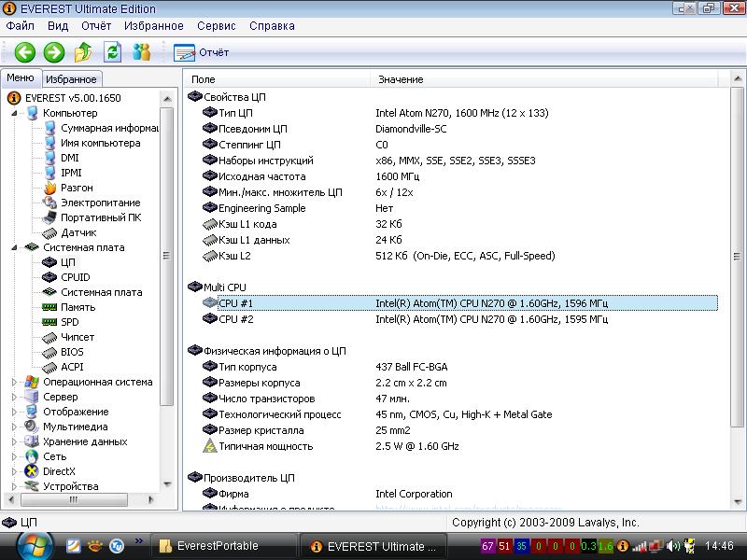The height and width of the screenshot is (560, 747).
Task: Switch to the Меню tab
Action: pyautogui.click(x=21, y=77)
